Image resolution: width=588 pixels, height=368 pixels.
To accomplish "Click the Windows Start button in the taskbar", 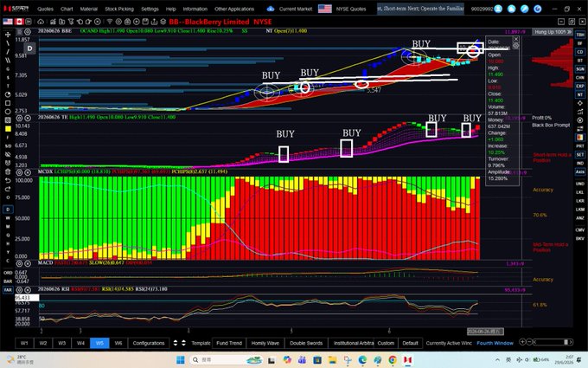I will click(x=181, y=360).
